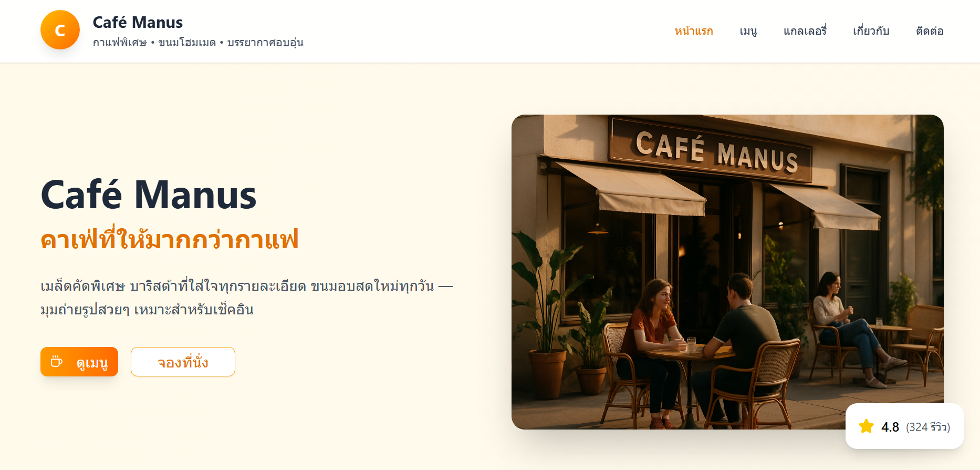Click the yellow star rating icon
Viewport: 980px width, 470px height.
coord(866,426)
